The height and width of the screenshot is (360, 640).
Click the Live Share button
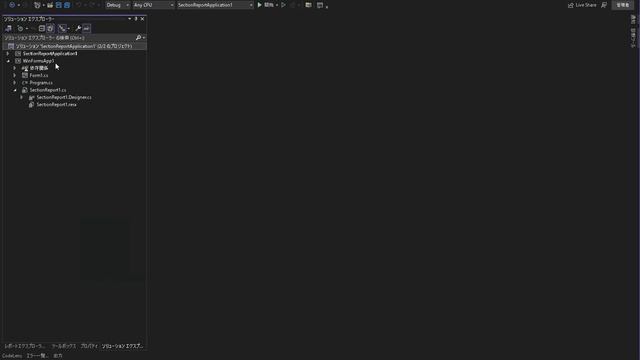582,5
